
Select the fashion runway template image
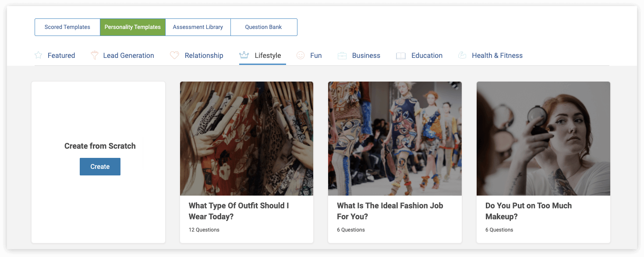pyautogui.click(x=395, y=139)
